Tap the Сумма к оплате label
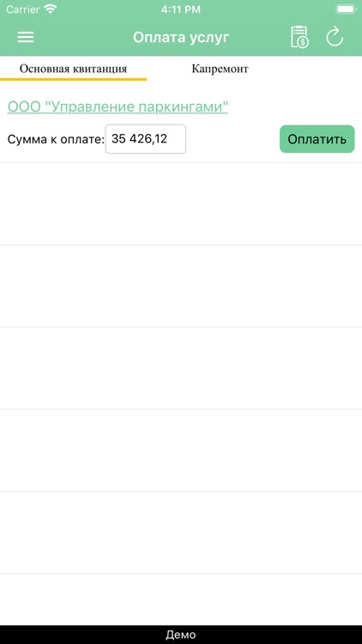Viewport: 362px width, 644px height. click(x=56, y=140)
